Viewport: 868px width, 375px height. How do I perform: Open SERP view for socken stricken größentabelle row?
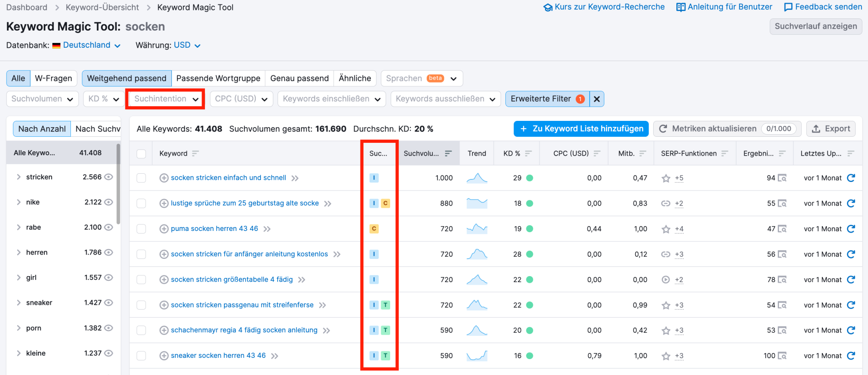[x=782, y=280]
